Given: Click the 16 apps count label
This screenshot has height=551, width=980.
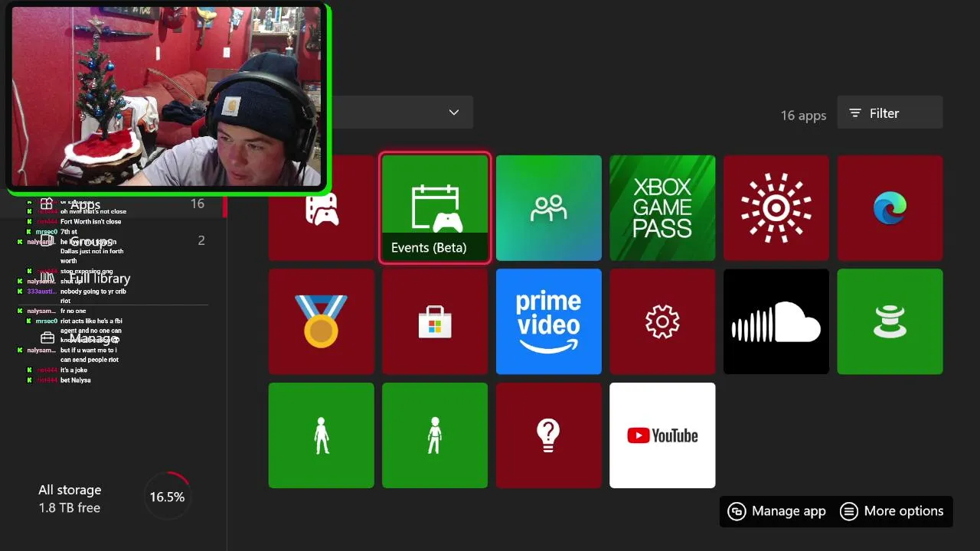Looking at the screenshot, I should (x=803, y=116).
